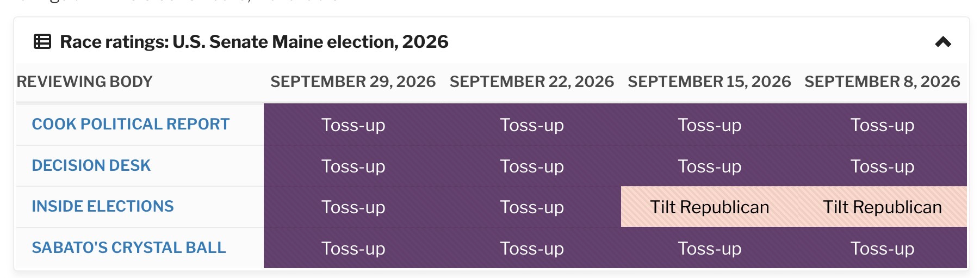Select the September 29, 2026 column header
980x278 pixels.
tap(353, 82)
